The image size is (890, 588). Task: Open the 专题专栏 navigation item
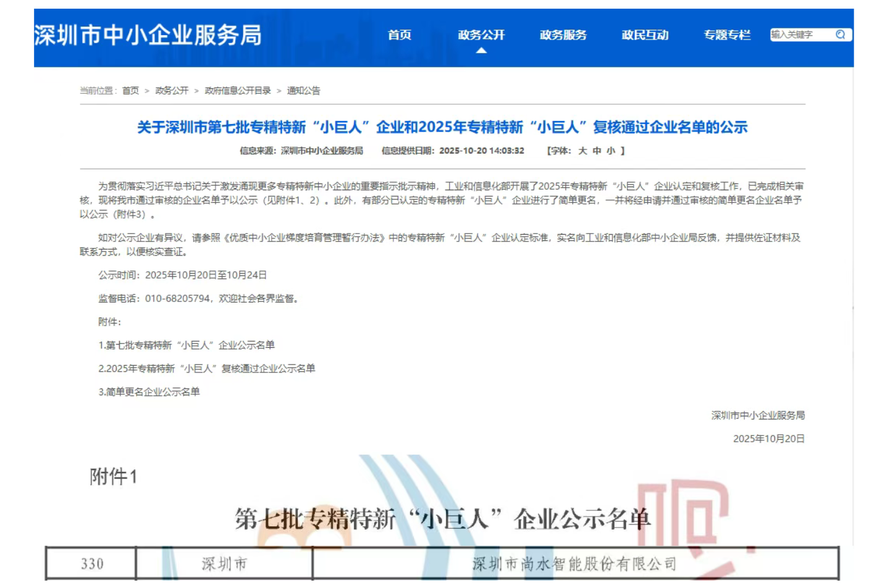727,35
